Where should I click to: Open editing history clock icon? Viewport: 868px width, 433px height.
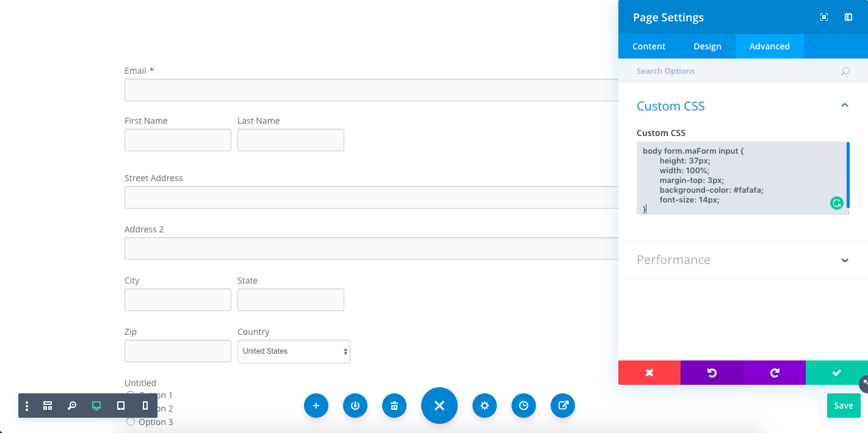[x=524, y=406]
